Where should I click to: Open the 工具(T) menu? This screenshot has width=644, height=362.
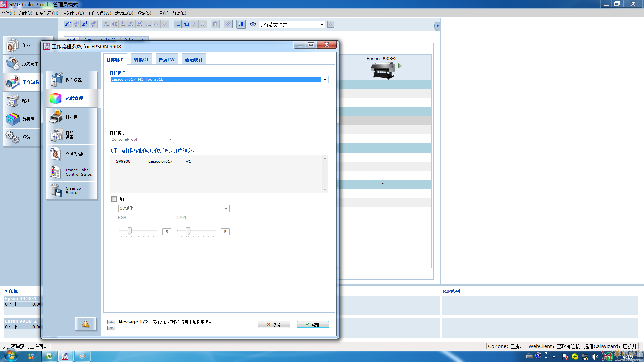click(162, 13)
